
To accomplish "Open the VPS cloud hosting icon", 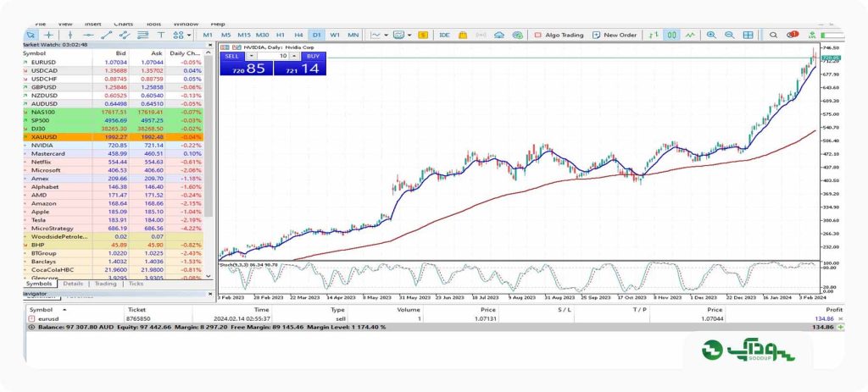I will (x=500, y=35).
